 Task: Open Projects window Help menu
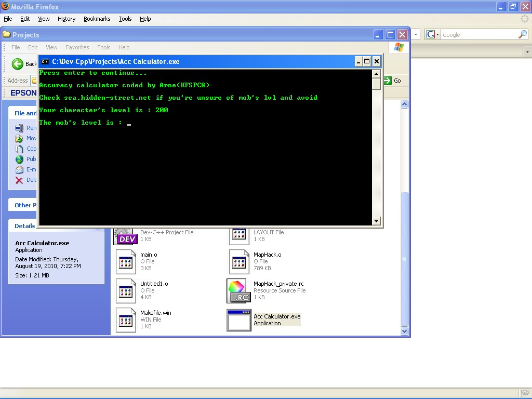[x=124, y=47]
